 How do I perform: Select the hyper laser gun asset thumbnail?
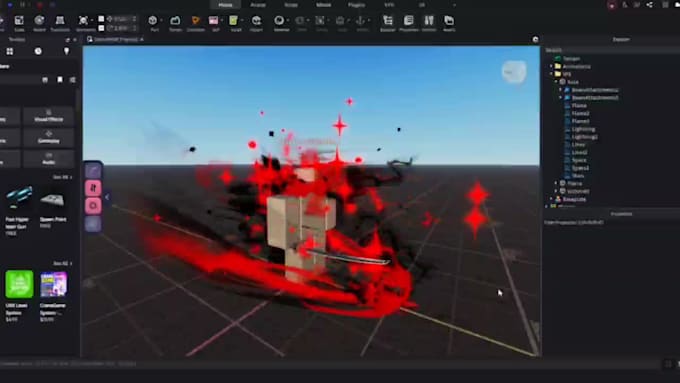19,198
